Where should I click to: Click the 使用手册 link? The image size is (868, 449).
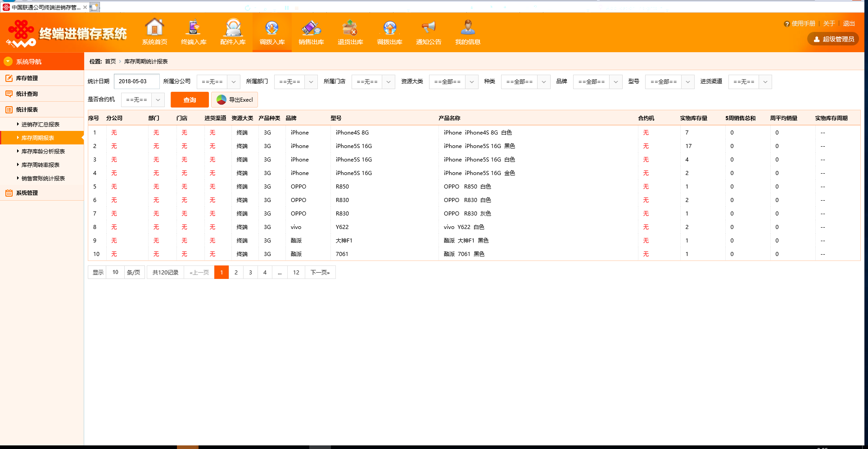point(803,23)
